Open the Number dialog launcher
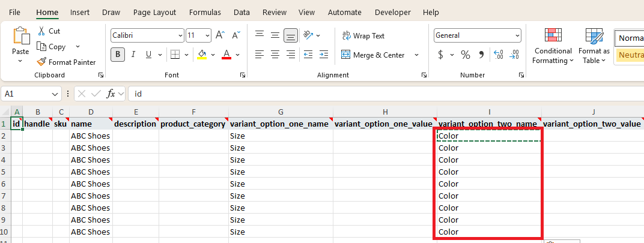The image size is (644, 243). point(521,75)
